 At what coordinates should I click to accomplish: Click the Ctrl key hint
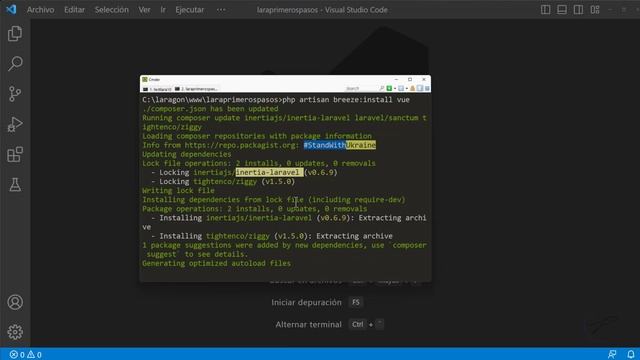[x=358, y=324]
